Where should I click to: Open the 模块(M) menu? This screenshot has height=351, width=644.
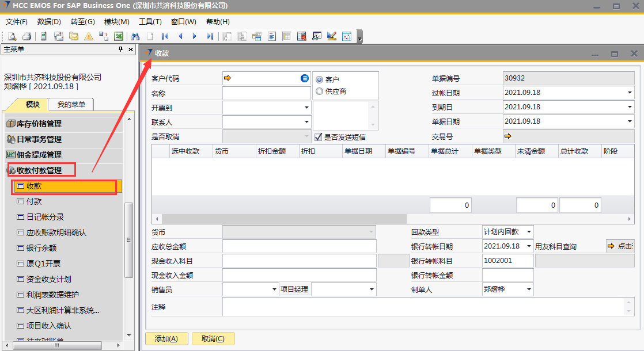pyautogui.click(x=116, y=22)
